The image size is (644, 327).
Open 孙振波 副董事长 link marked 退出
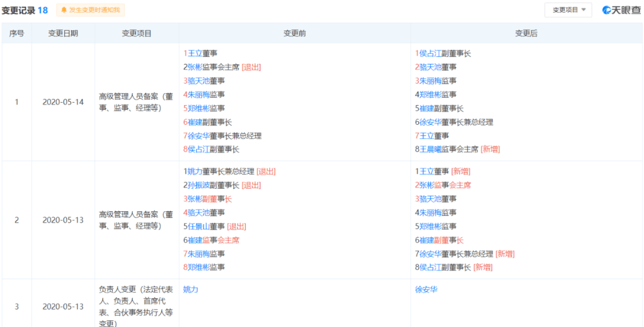click(199, 185)
